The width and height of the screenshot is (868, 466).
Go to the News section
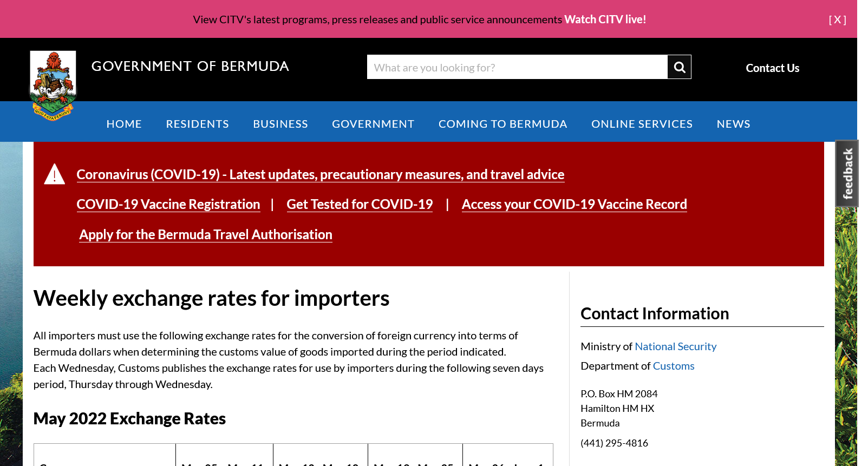tap(733, 124)
